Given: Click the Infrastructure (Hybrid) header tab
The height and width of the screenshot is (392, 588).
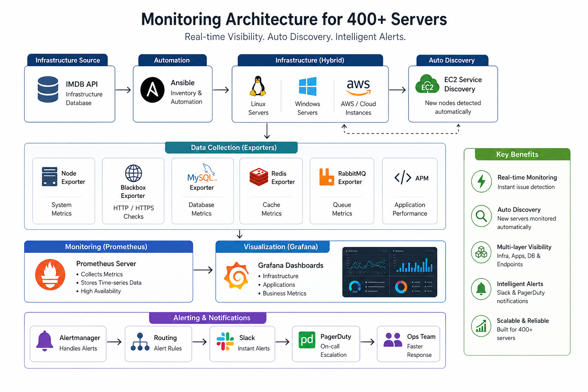Looking at the screenshot, I should [x=310, y=60].
